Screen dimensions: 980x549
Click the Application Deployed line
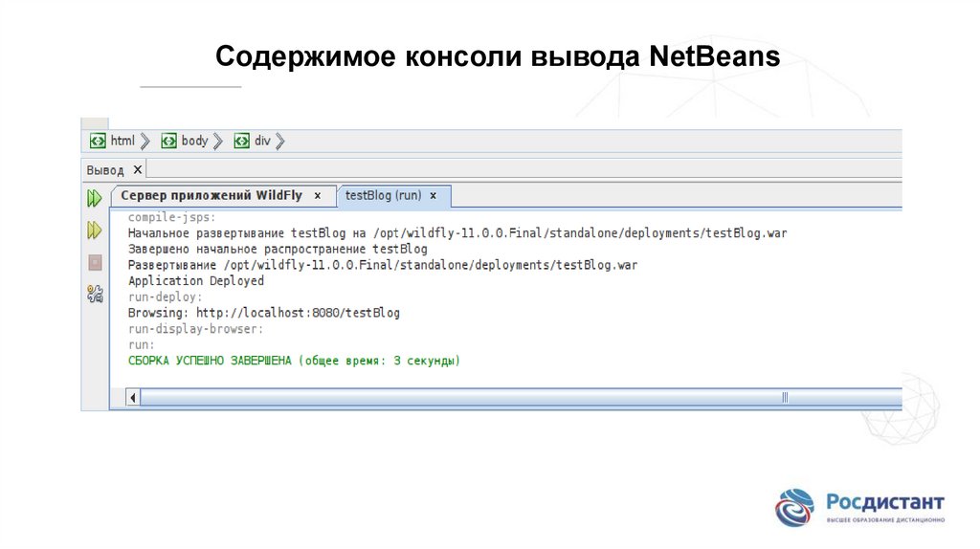(195, 281)
